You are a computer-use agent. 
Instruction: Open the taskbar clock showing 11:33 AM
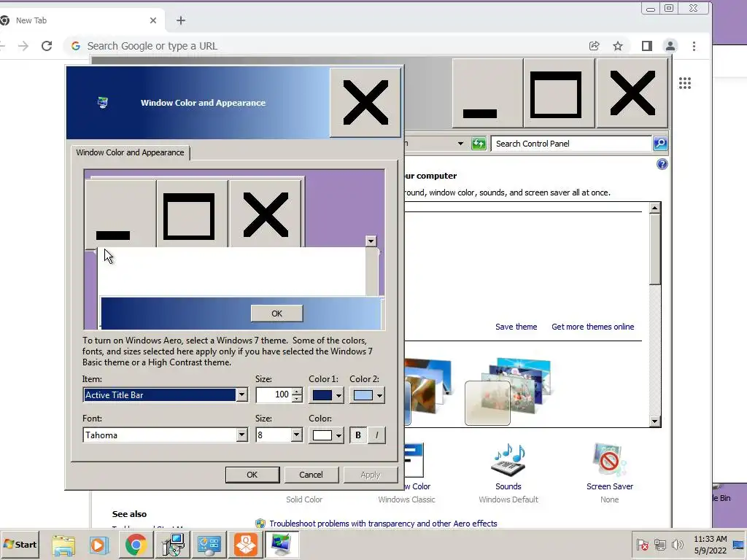710,545
